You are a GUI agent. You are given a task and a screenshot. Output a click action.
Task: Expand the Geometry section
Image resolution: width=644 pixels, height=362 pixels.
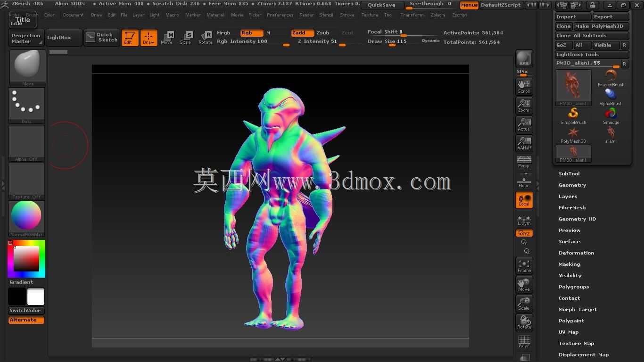[572, 185]
